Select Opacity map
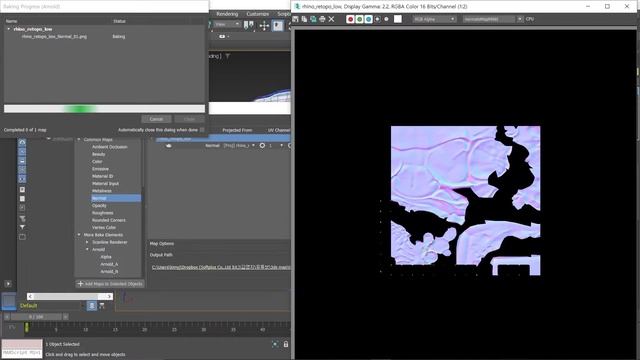This screenshot has height=360, width=640. click(x=99, y=205)
